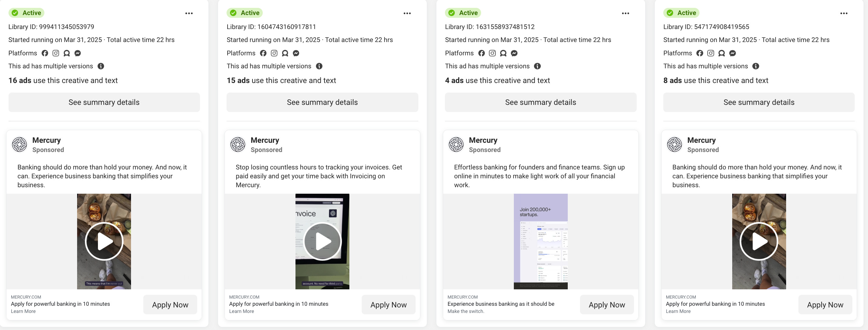Screen dimensions: 868x330
Task: Click '4 ads use this creative and text'
Action: (x=497, y=80)
